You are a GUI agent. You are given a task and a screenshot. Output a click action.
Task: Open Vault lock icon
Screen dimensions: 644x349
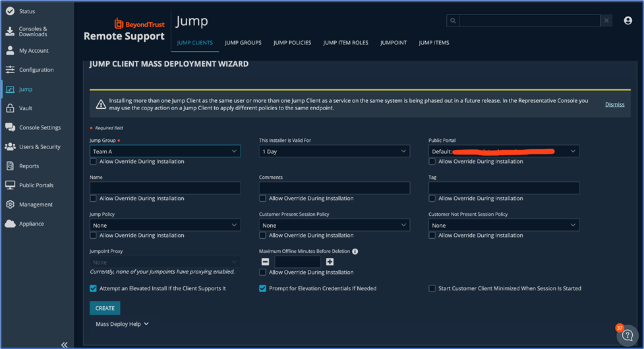10,108
